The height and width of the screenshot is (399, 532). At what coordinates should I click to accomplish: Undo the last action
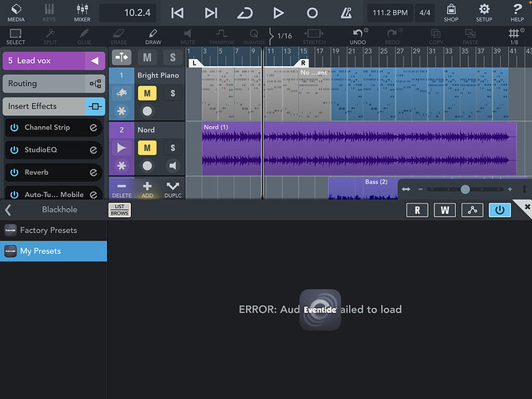(358, 36)
